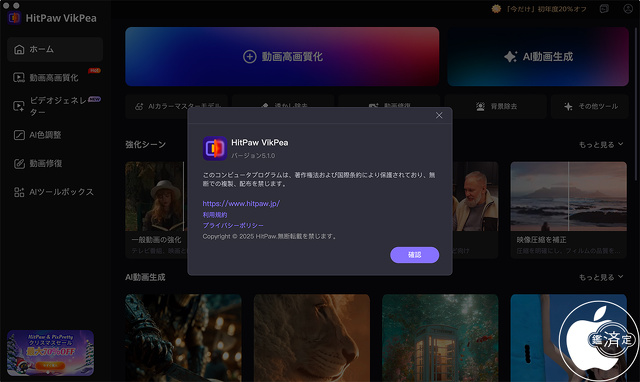This screenshot has height=382, width=640.
Task: Open the armored warrior AI video thumbnail
Action: tap(183, 338)
